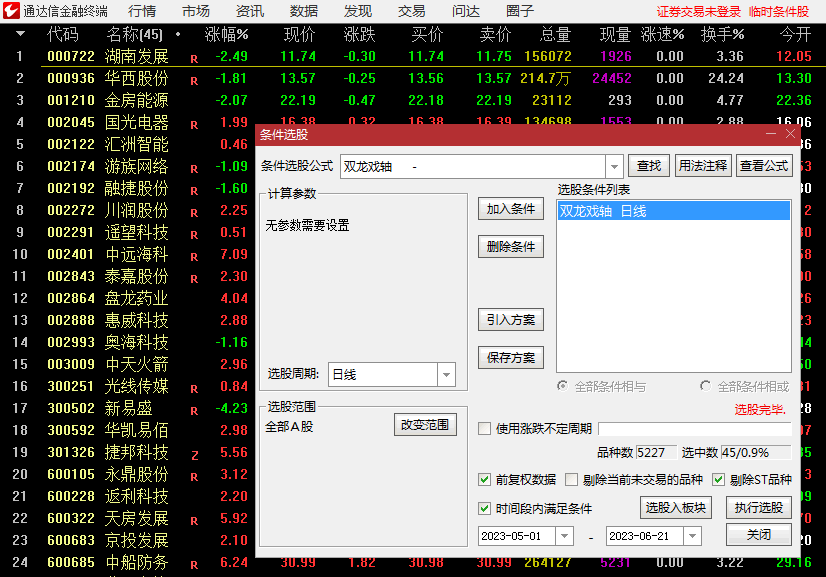The height and width of the screenshot is (577, 826).
Task: Uncheck 剔除ST品种 checkbox
Action: pyautogui.click(x=719, y=480)
